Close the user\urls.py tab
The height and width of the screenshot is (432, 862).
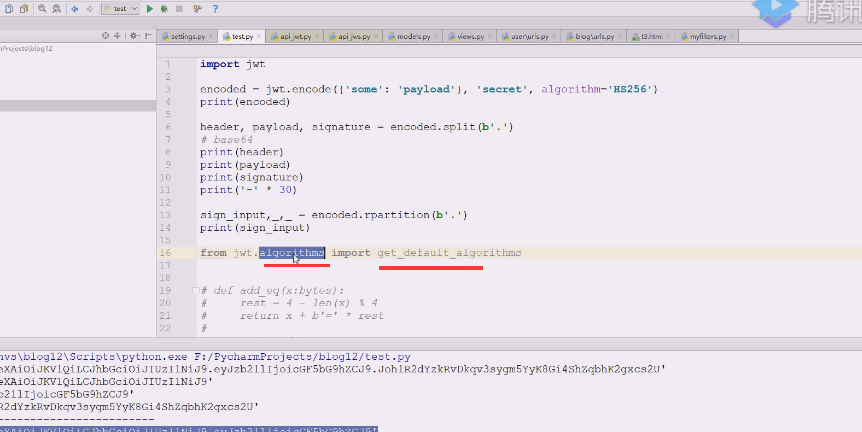point(554,36)
